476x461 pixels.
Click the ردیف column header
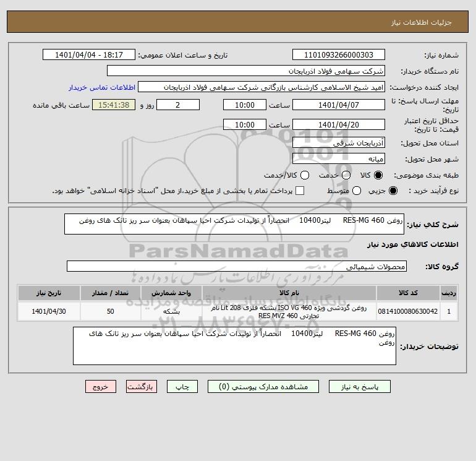[449, 293]
